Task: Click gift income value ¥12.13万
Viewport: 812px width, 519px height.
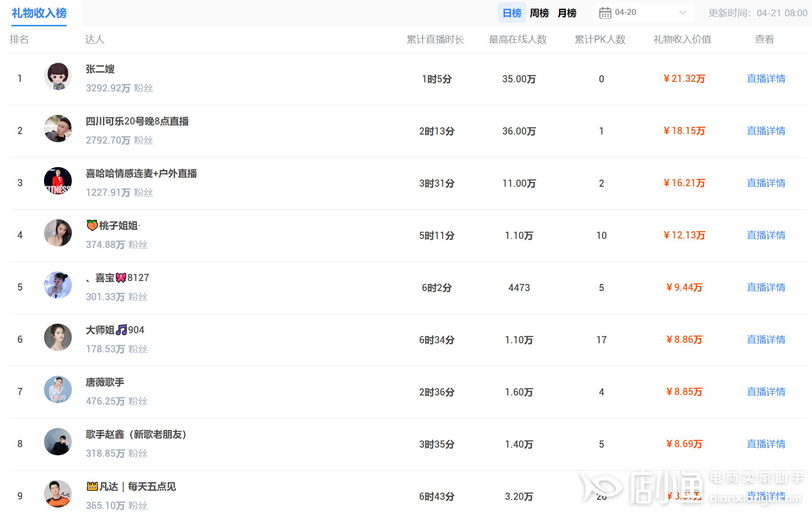Action: tap(684, 235)
